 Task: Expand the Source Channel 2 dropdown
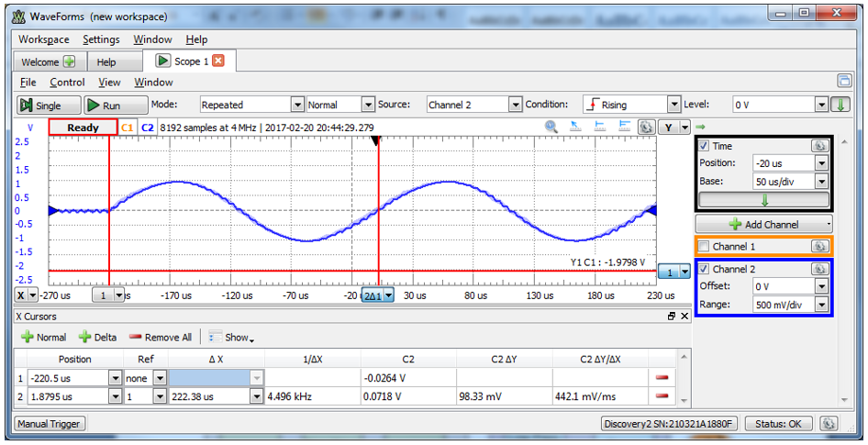point(516,105)
